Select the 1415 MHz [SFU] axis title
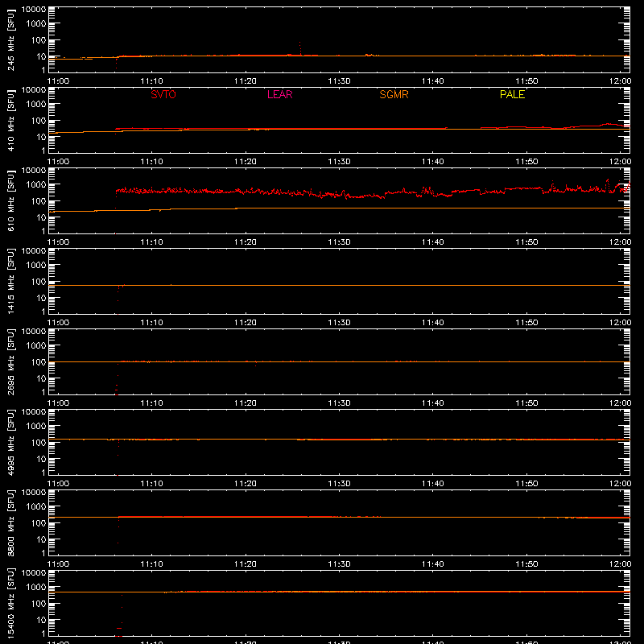Image resolution: width=644 pixels, height=644 pixels. (x=11, y=281)
